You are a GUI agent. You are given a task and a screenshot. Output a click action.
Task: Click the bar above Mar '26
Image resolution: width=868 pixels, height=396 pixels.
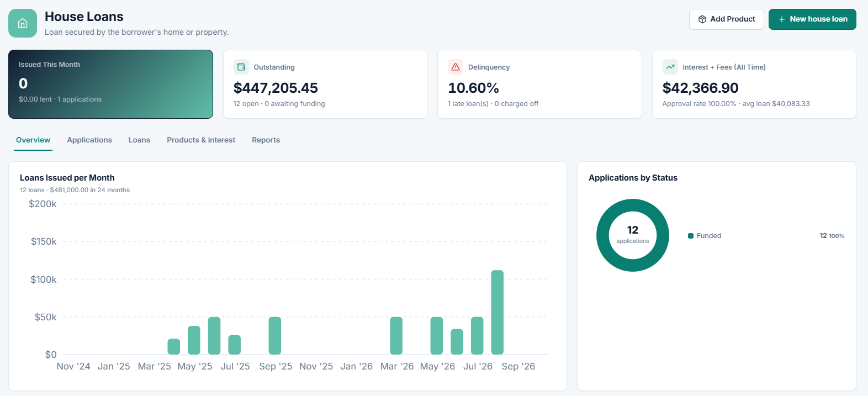tap(396, 335)
